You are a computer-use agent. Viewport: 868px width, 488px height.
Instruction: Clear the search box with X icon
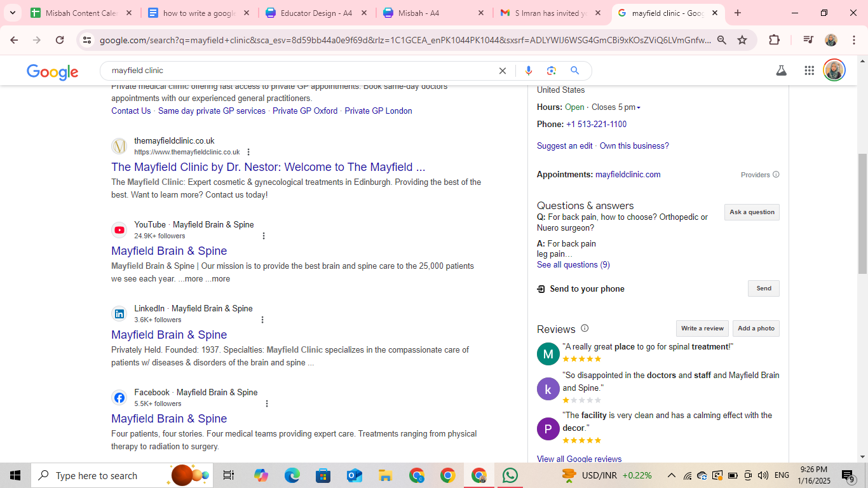pos(503,71)
